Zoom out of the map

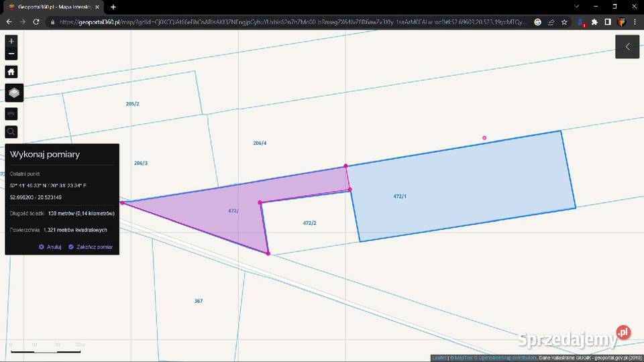(11, 54)
